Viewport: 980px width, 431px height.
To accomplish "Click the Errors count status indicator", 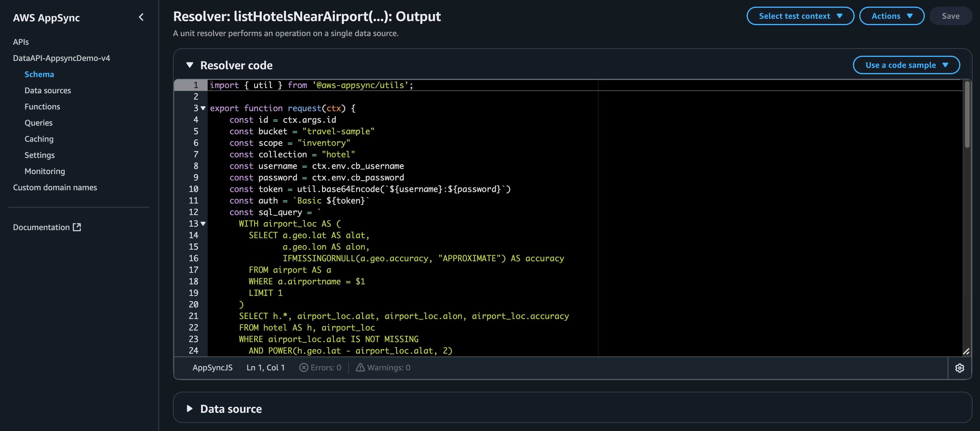I will tap(320, 368).
